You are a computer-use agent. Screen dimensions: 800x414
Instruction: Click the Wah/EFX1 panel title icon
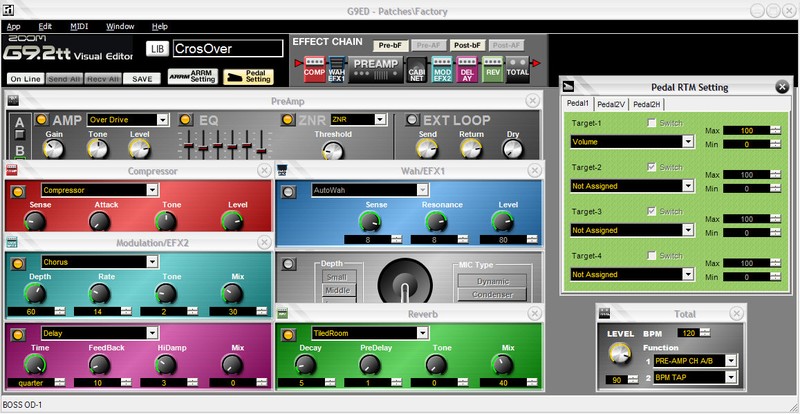(x=282, y=171)
